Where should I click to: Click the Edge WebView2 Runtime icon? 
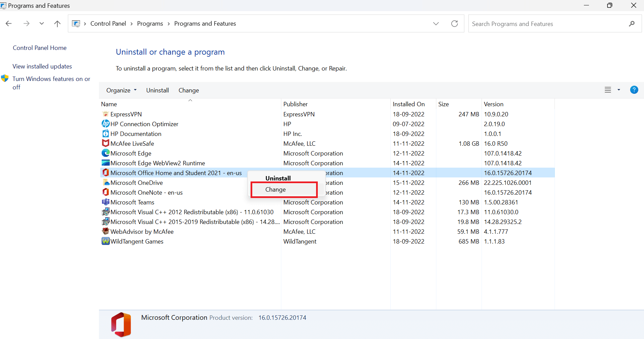[105, 163]
